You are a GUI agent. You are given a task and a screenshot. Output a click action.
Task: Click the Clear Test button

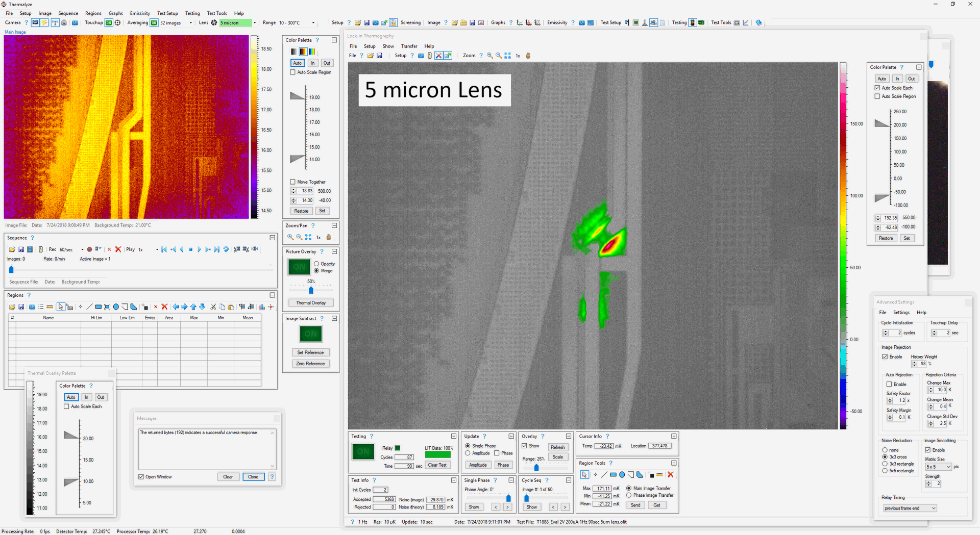coord(437,465)
